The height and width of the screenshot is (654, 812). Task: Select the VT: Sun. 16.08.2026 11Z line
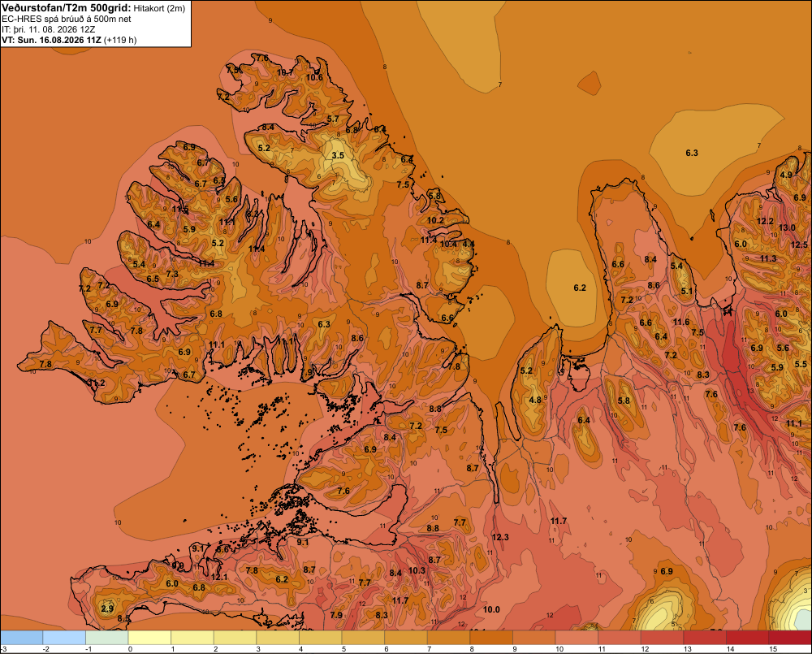[69, 40]
